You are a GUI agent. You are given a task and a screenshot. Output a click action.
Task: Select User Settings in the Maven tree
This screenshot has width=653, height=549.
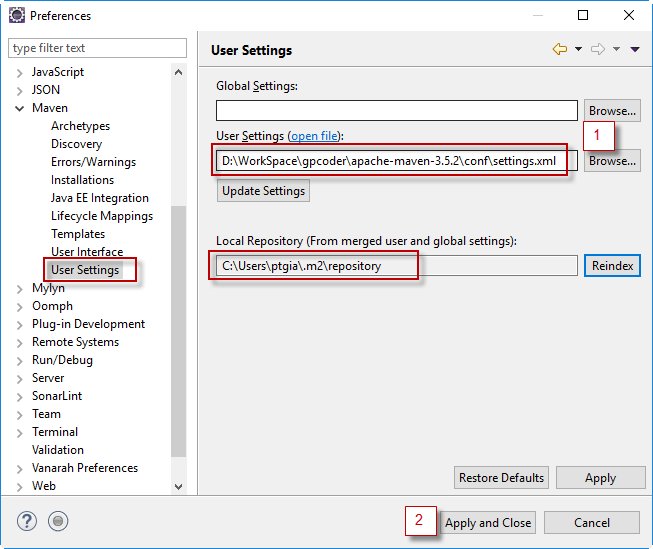point(85,270)
